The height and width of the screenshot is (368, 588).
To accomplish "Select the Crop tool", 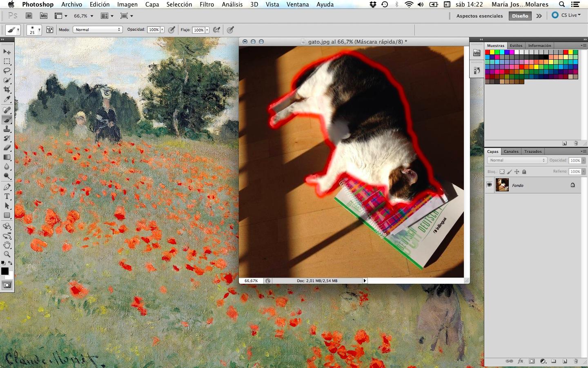I will (x=7, y=90).
